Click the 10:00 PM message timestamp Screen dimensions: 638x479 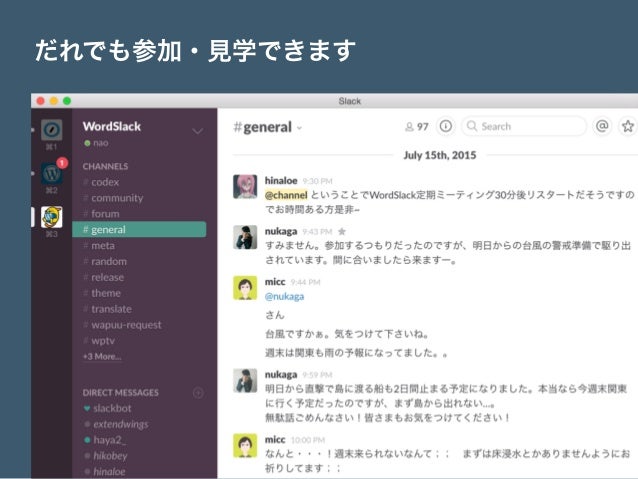coord(308,440)
